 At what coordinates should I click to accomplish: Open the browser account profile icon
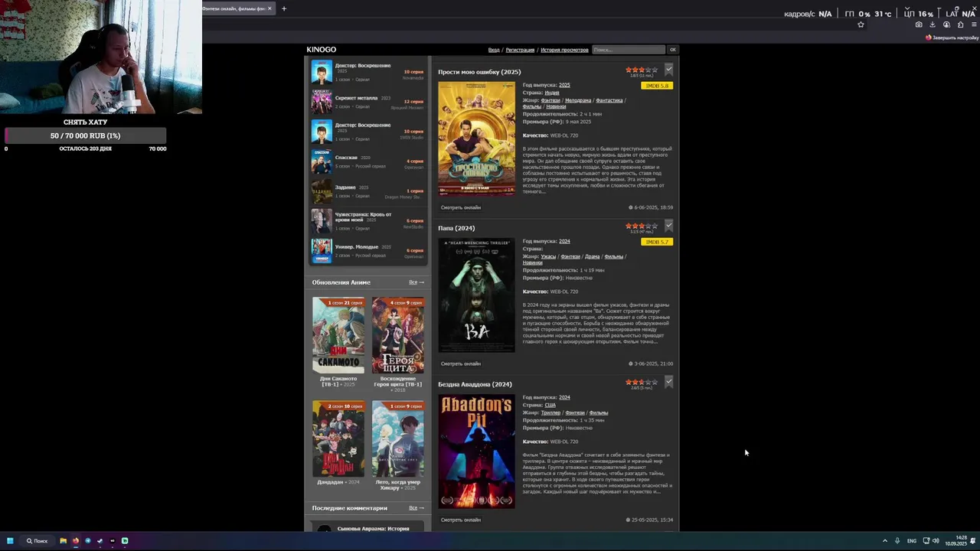946,24
